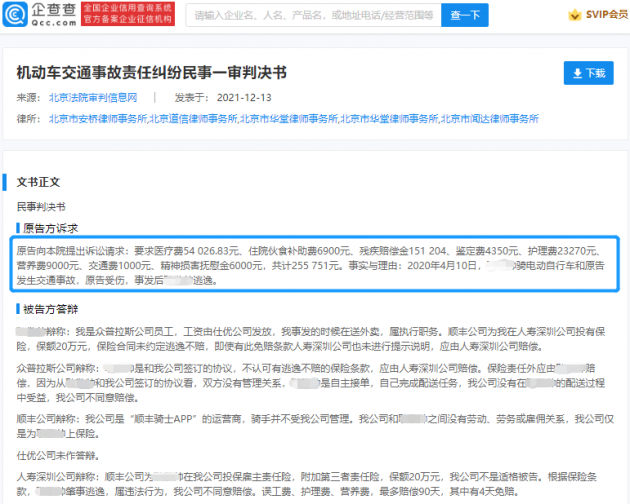The image size is (630, 504).
Task: Click the 文书正文 section heading
Action: (38, 182)
